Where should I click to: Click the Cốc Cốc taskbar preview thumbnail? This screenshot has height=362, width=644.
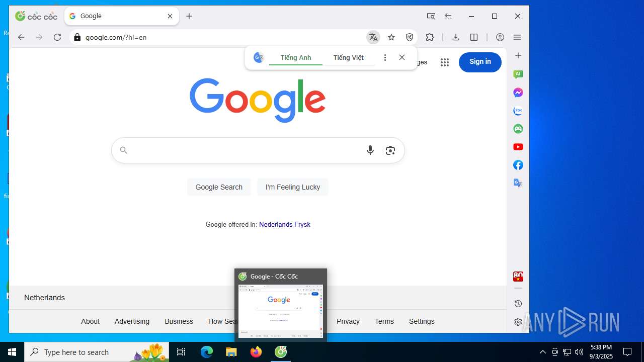click(281, 311)
